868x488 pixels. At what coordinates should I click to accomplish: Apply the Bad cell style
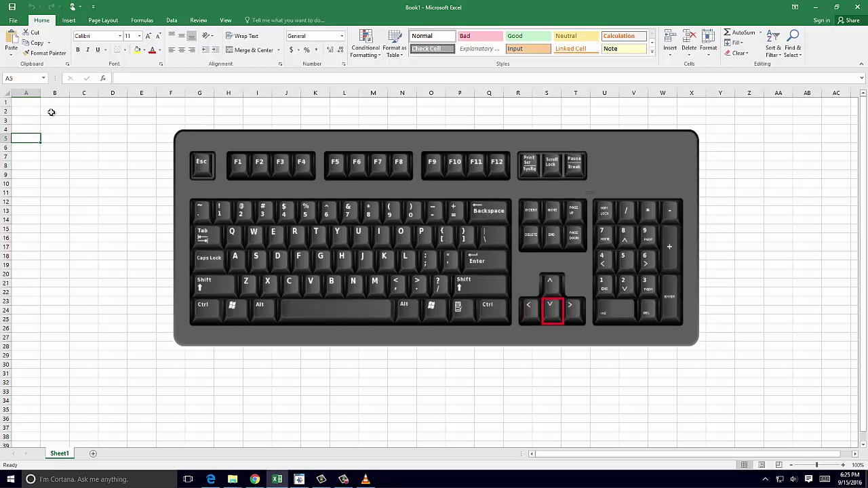pyautogui.click(x=479, y=36)
